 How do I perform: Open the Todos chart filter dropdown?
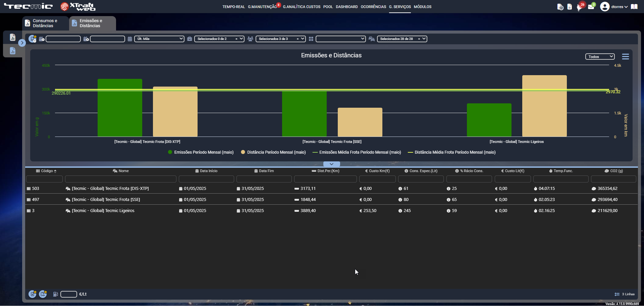(x=600, y=57)
